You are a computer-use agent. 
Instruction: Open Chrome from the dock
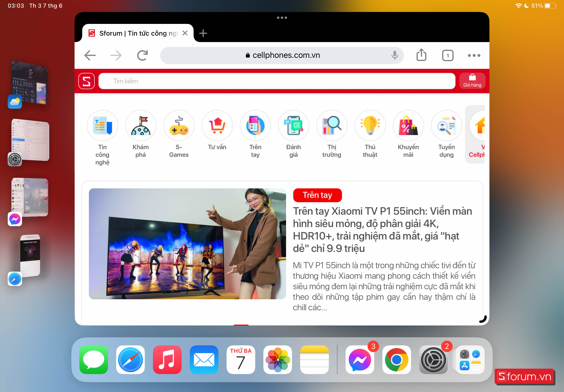pyautogui.click(x=396, y=360)
